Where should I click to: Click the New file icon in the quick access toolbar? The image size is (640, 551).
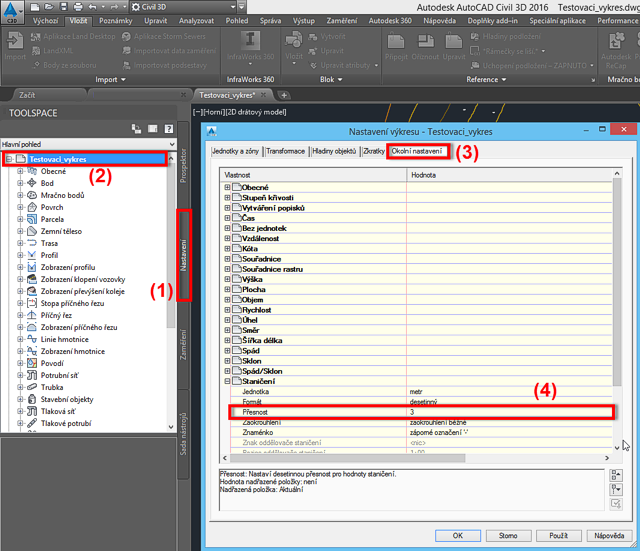35,7
